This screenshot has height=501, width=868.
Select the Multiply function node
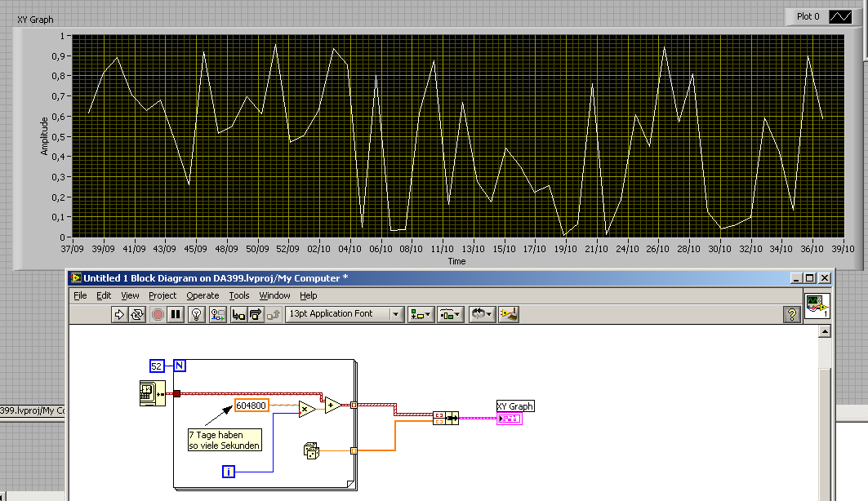click(x=306, y=410)
